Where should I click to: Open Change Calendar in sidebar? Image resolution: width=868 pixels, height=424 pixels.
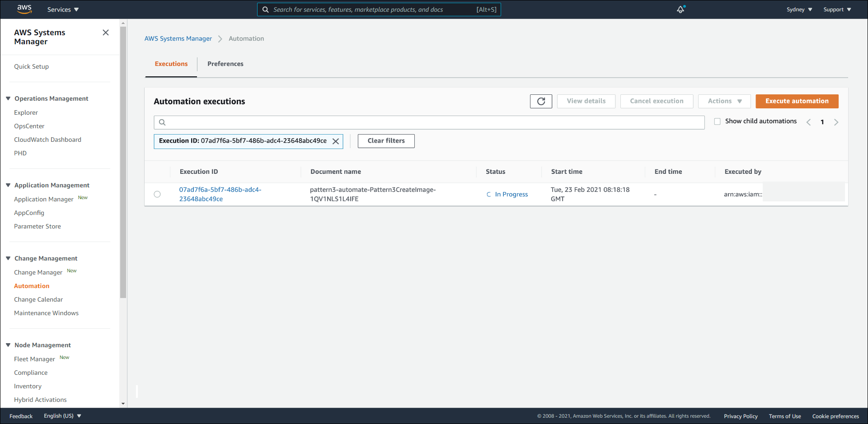tap(38, 299)
